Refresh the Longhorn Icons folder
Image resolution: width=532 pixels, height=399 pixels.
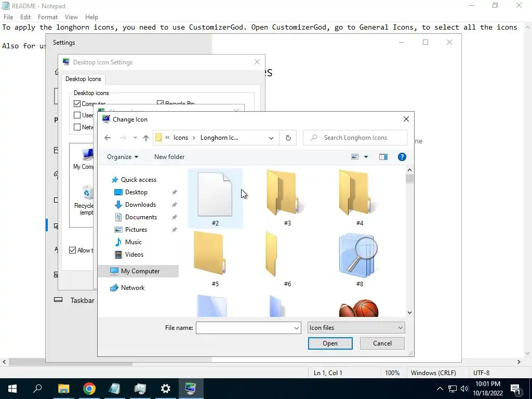288,138
